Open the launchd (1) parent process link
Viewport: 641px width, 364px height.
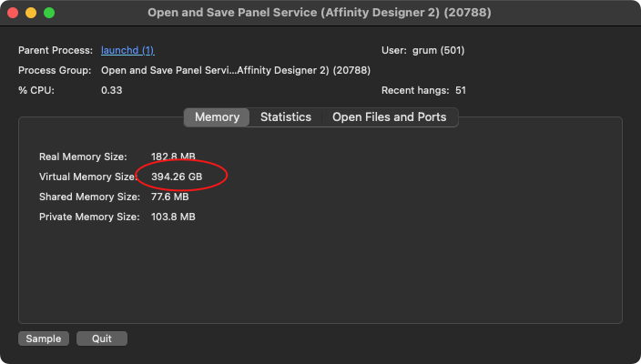127,50
